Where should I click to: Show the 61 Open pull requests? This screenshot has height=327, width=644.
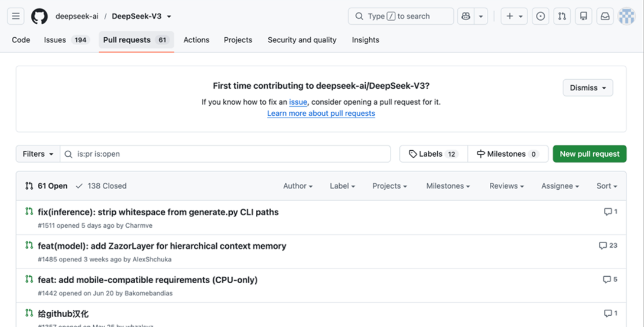tap(47, 186)
